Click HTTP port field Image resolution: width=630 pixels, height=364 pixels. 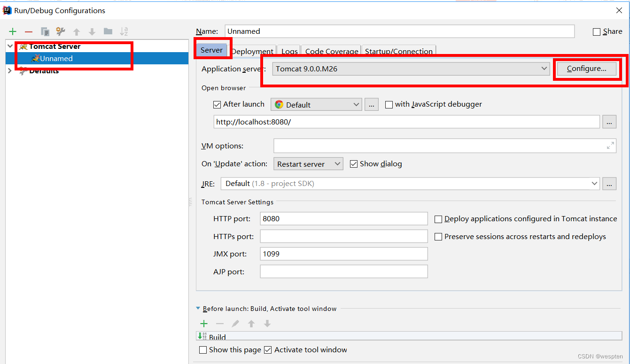pyautogui.click(x=344, y=218)
